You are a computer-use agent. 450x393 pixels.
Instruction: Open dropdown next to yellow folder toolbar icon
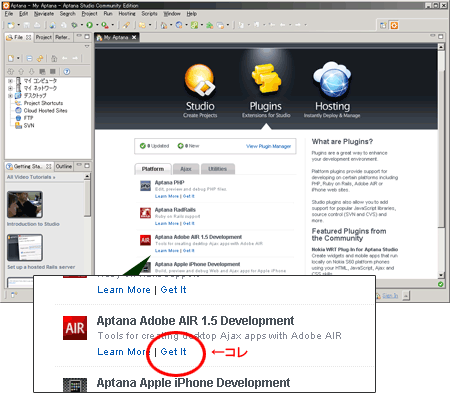tap(150, 25)
